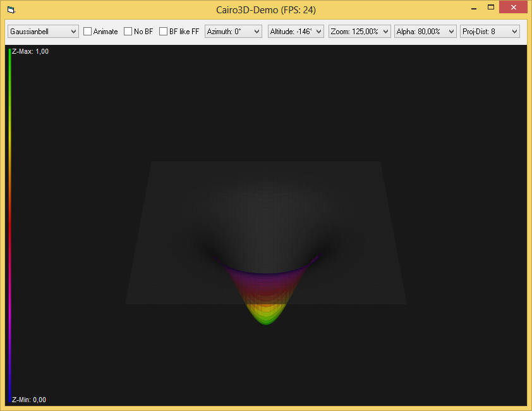This screenshot has height=411, width=532.
Task: Tick the No BF checkbox
Action: (128, 32)
